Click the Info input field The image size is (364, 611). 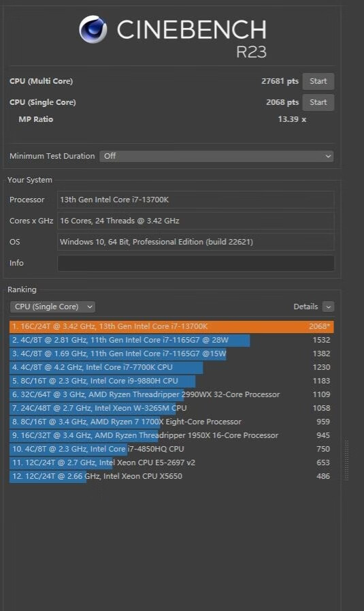(195, 263)
